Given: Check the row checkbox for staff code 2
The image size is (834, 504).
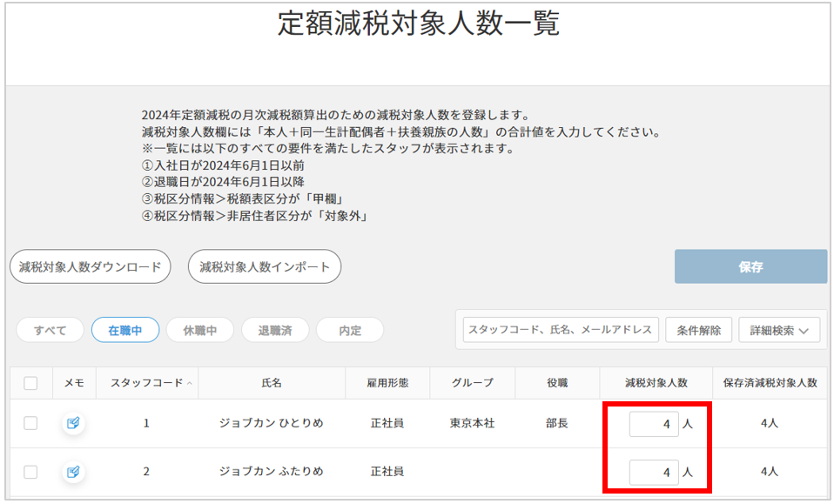Looking at the screenshot, I should point(30,472).
